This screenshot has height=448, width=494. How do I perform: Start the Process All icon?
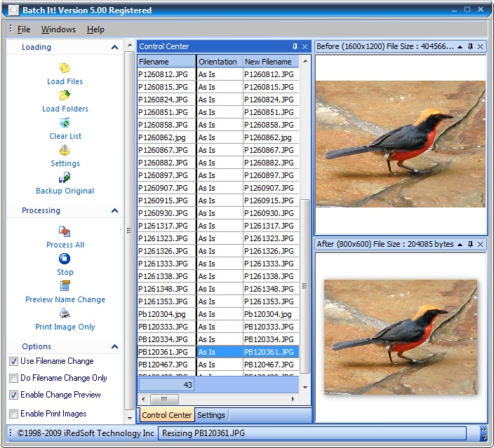tap(65, 231)
